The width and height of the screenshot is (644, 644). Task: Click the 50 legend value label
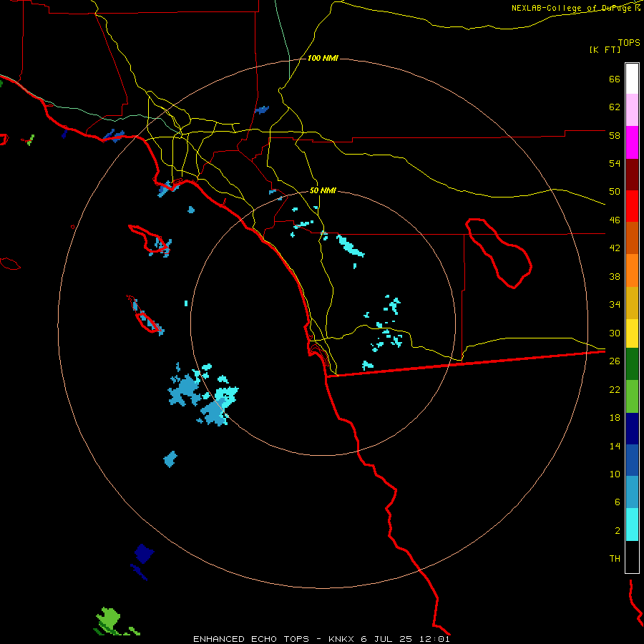point(615,192)
